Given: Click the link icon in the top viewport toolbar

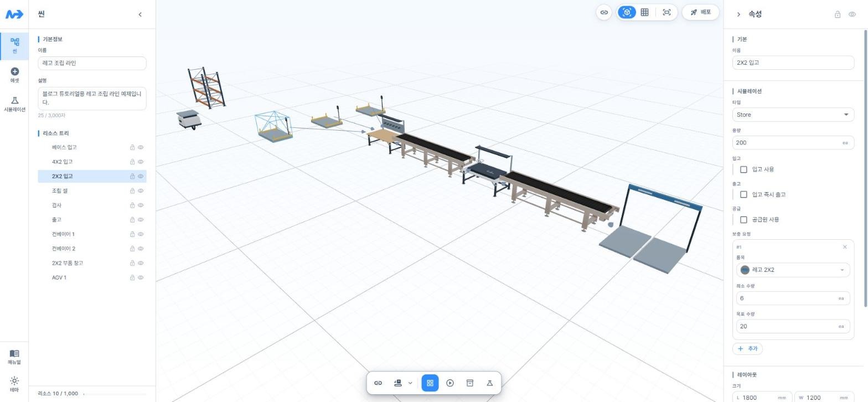Looking at the screenshot, I should (x=604, y=12).
